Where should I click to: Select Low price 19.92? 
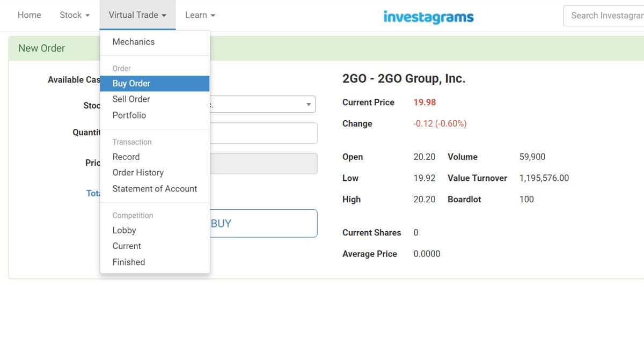click(425, 178)
